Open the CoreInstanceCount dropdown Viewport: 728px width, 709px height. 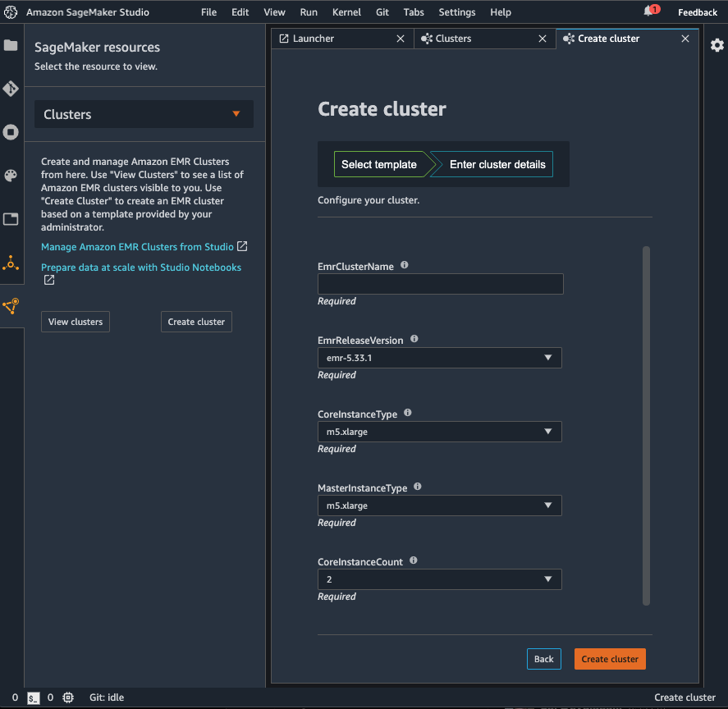(439, 579)
